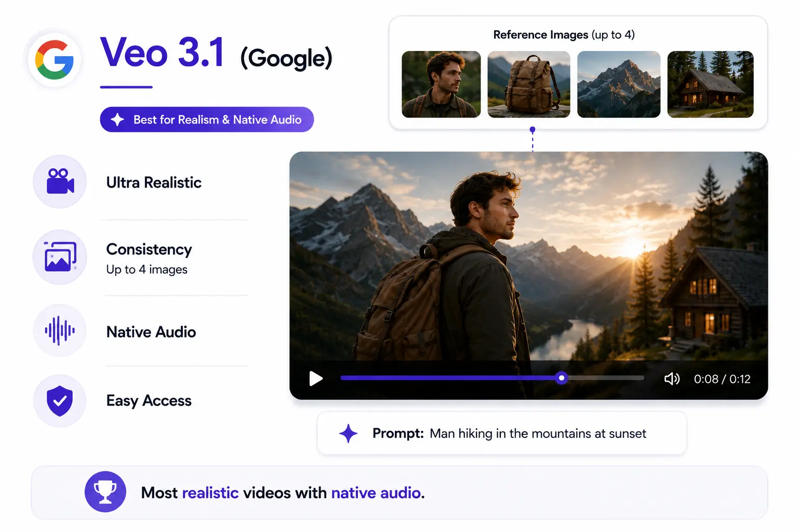Screen dimensions: 798x532
Task: Click the Best for Realism & Native Audio badge
Action: [x=207, y=119]
